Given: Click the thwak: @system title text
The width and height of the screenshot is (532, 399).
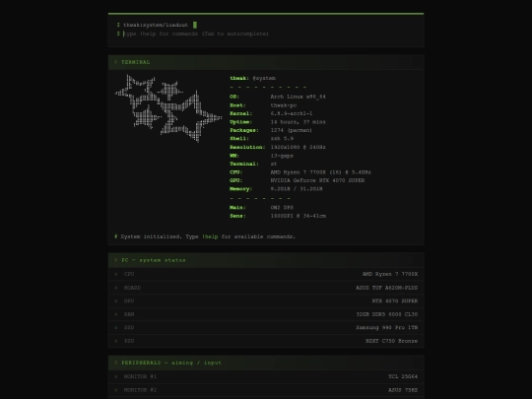Looking at the screenshot, I should (x=253, y=79).
